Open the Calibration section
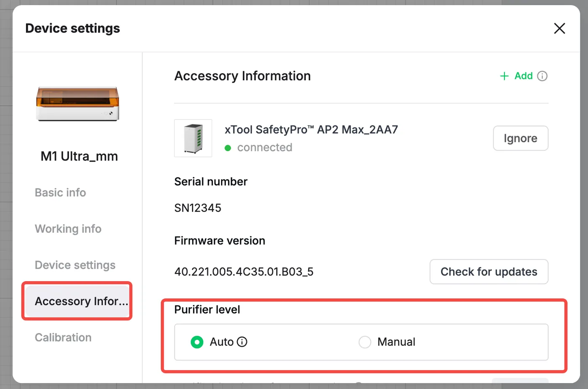The width and height of the screenshot is (588, 389). coord(63,337)
